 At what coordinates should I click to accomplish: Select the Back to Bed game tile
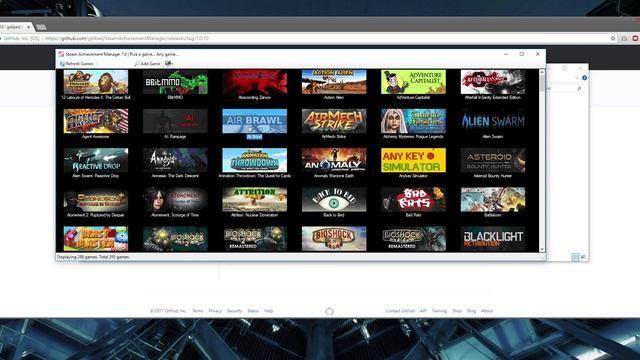[x=334, y=202]
